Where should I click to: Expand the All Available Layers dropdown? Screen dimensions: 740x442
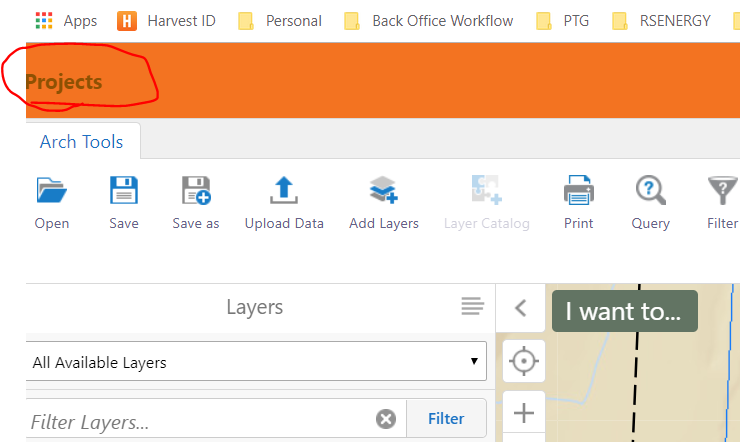[x=256, y=361]
